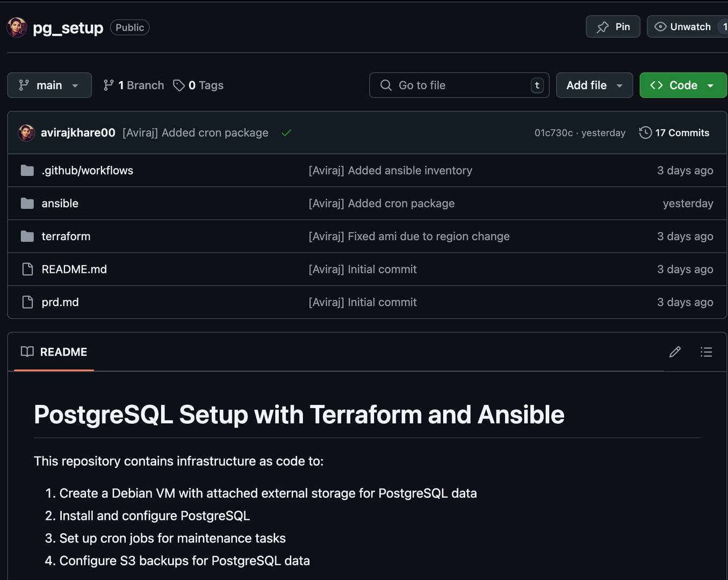Click text 'Install and configure PostgreSQL'
This screenshot has height=580, width=728.
(155, 516)
